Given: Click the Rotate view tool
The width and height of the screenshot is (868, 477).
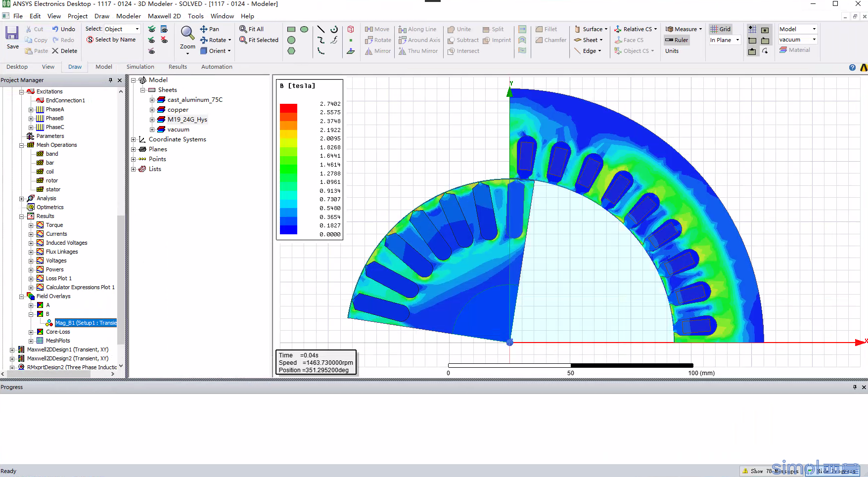Looking at the screenshot, I should pyautogui.click(x=215, y=40).
